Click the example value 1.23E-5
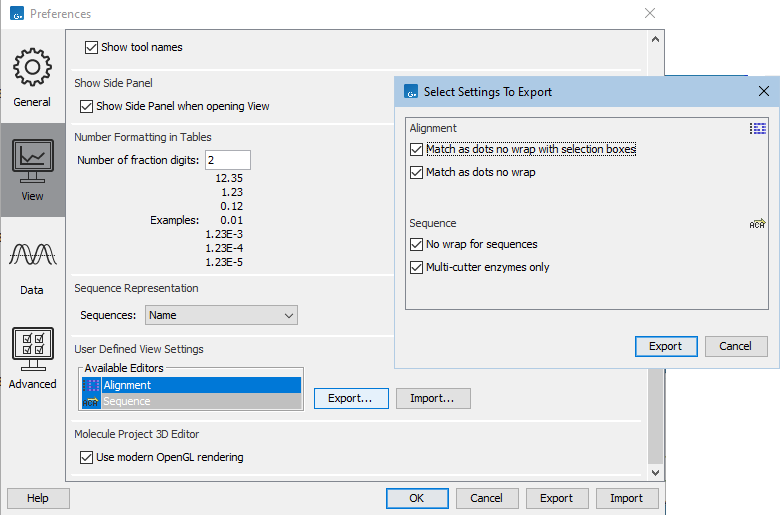Image resolution: width=780 pixels, height=515 pixels. tap(224, 262)
